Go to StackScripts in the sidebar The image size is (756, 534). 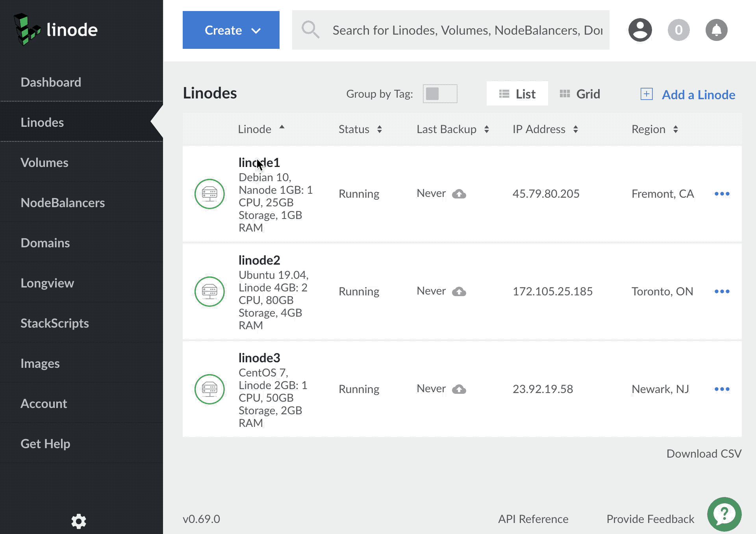(55, 323)
